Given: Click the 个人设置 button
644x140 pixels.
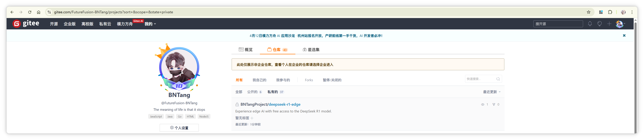Looking at the screenshot, I should 179,128.
